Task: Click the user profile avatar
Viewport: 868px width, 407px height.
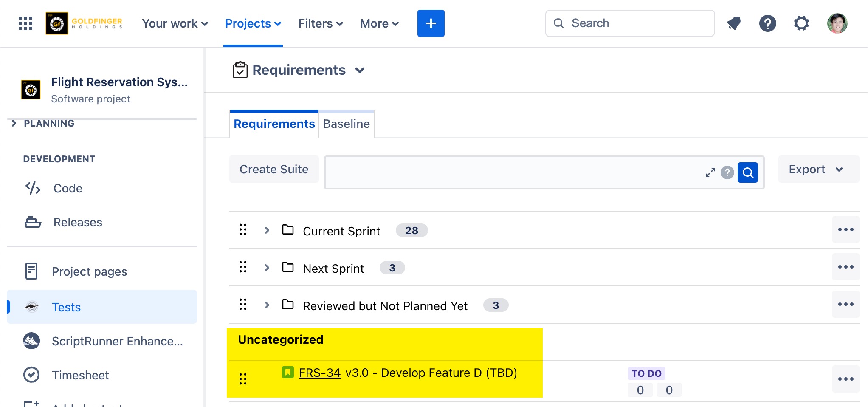Action: coord(837,23)
